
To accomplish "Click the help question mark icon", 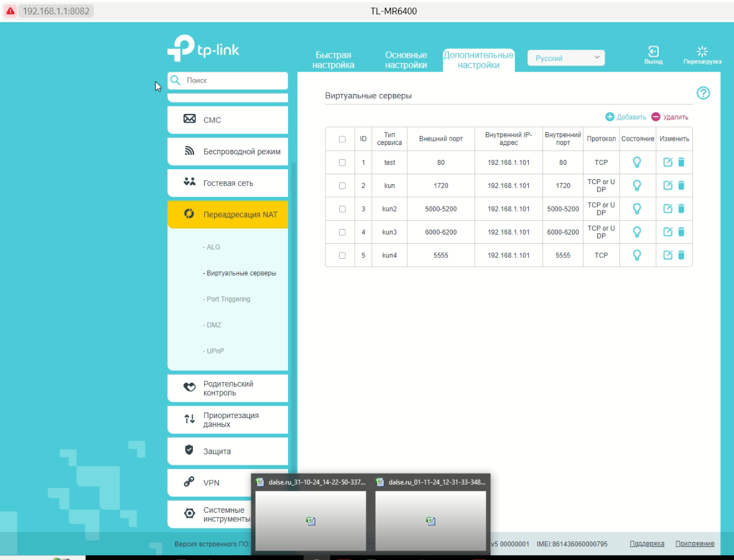I will coord(703,93).
